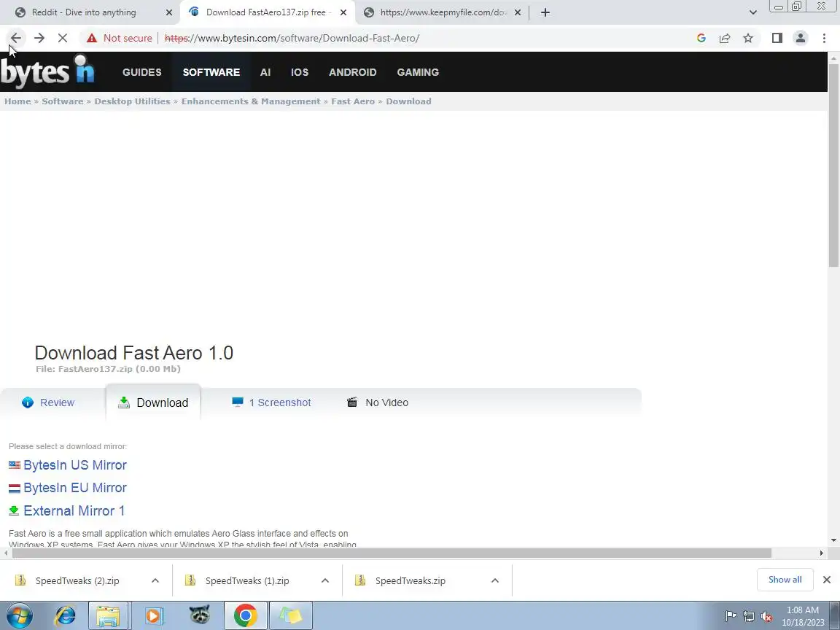The height and width of the screenshot is (630, 840).
Task: Open the Windows Start menu
Action: point(19,615)
